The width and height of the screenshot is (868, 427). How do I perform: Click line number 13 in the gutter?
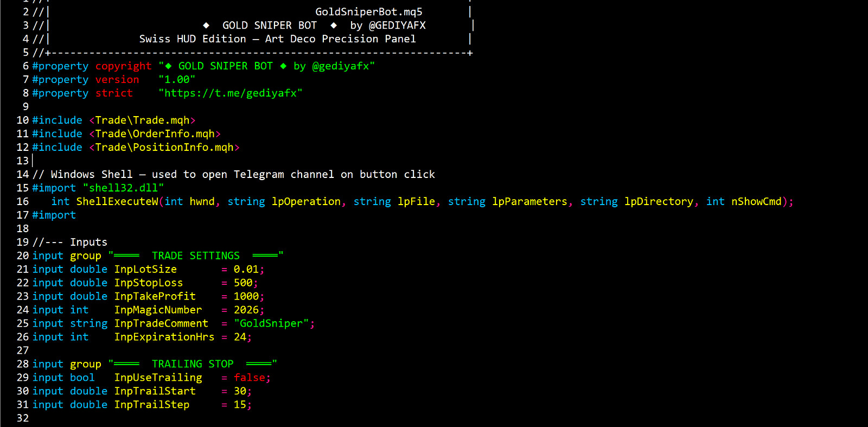pyautogui.click(x=22, y=161)
